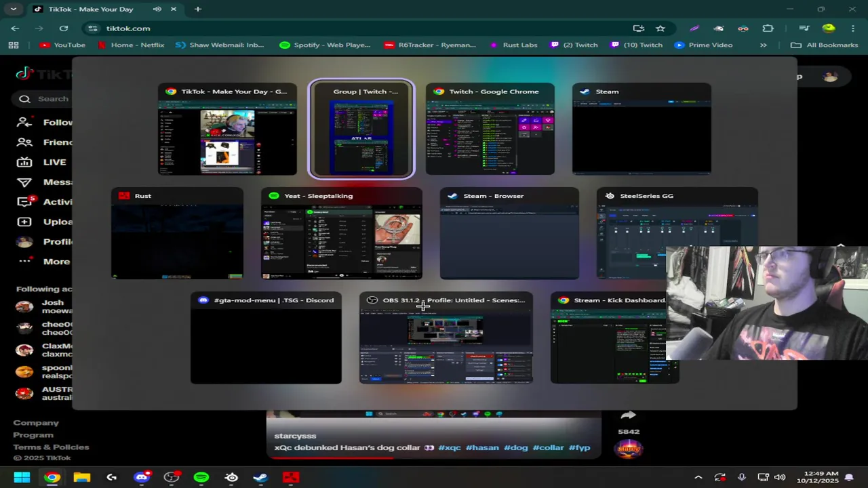Screen dimensions: 868x488
Task: Open the Extensions puzzle icon
Action: click(768, 28)
